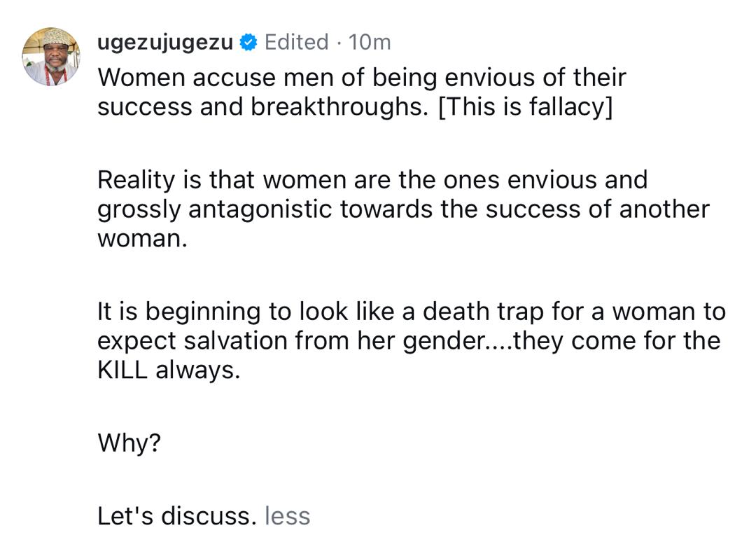The width and height of the screenshot is (756, 549).
Task: Click the Edited label
Action: (296, 43)
